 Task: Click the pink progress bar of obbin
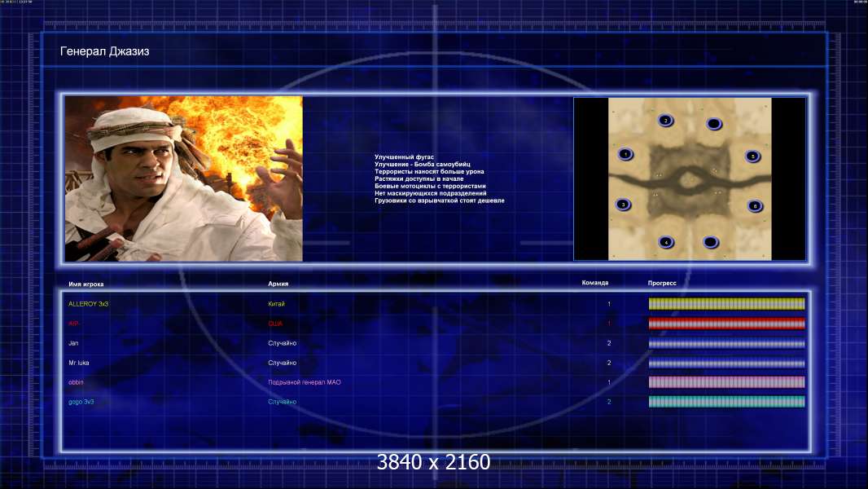[726, 382]
